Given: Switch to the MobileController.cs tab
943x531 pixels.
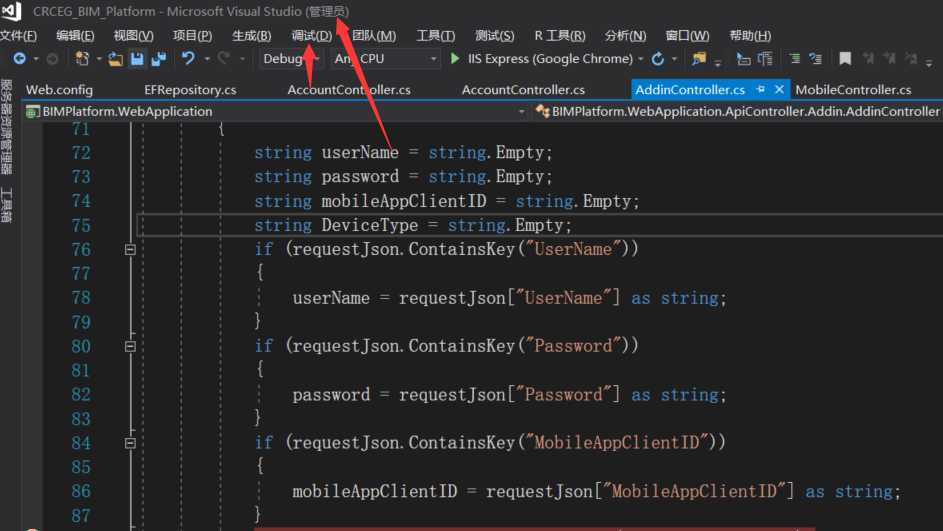Looking at the screenshot, I should (853, 90).
